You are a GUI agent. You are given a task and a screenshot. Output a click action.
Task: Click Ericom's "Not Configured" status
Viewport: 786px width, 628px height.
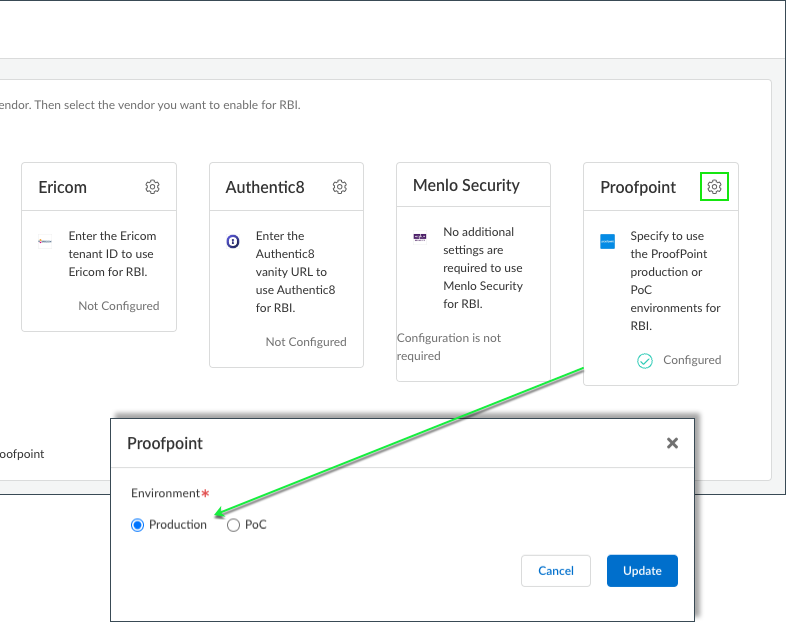click(x=119, y=306)
